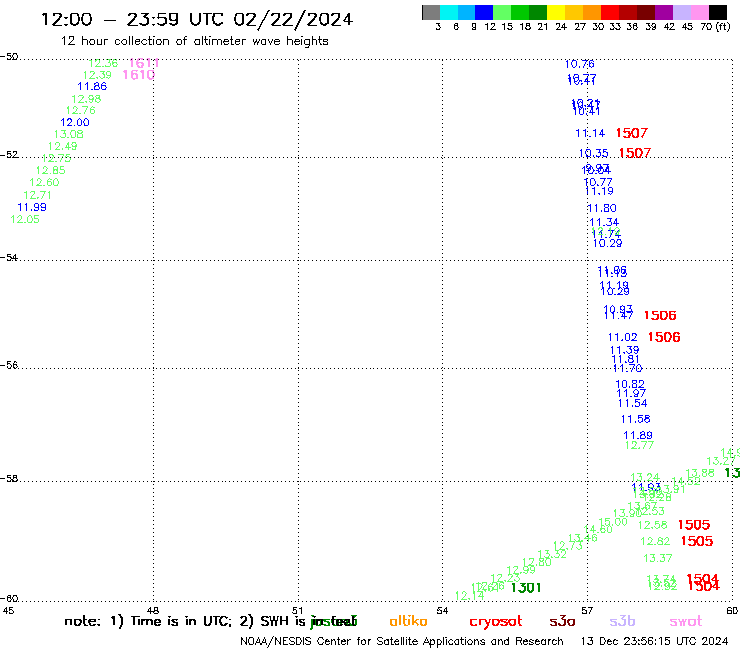Viewport: 740px width, 650px height.
Task: Click the blue value '11.80'
Action: click(x=602, y=208)
